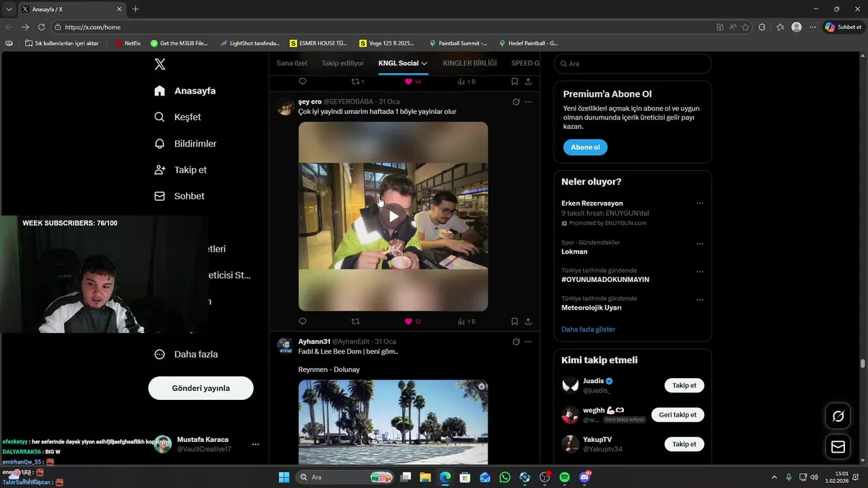The width and height of the screenshot is (868, 488).
Task: View analytics of şey ero's post
Action: [467, 321]
